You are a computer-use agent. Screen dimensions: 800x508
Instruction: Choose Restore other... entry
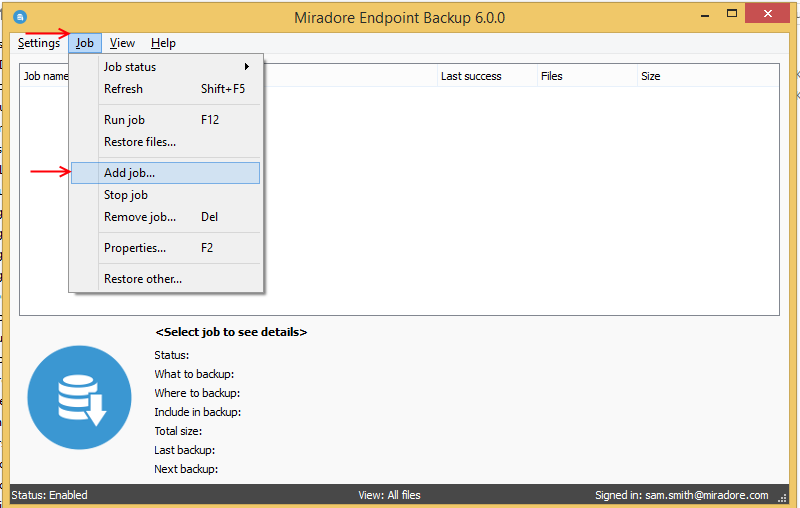point(165,279)
